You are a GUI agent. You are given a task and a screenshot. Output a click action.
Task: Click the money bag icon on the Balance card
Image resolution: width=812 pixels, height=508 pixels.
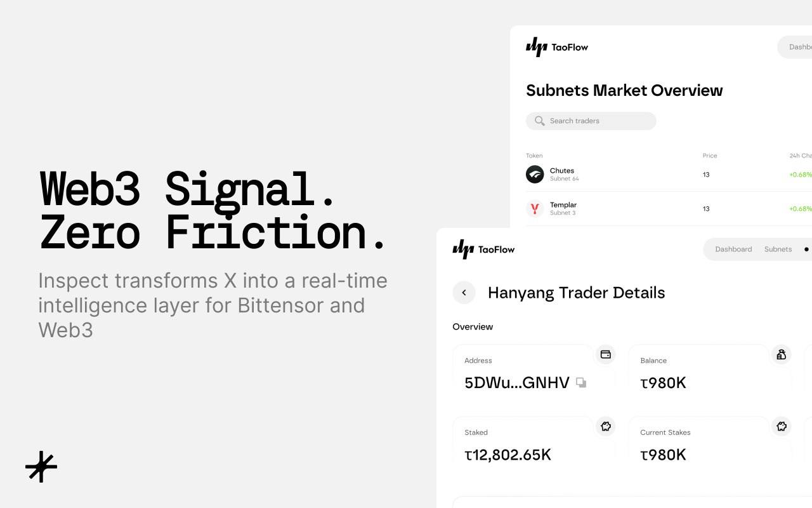click(x=781, y=354)
